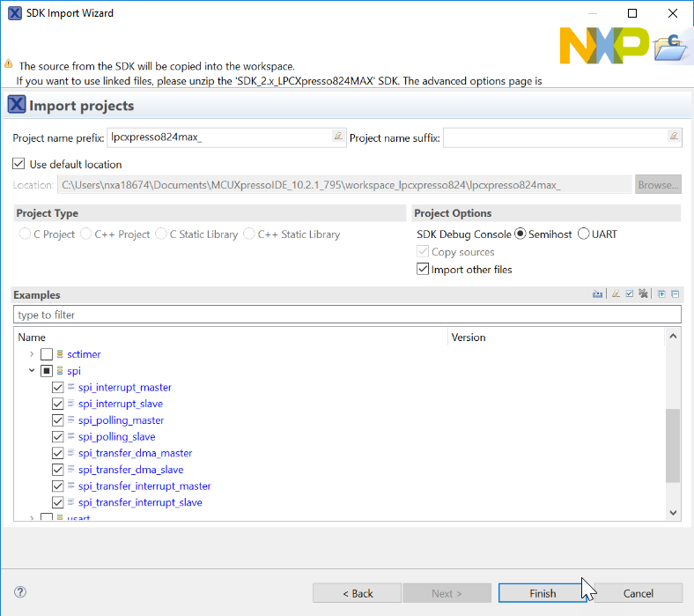Select the spi_transfer_dma_slave label
The image size is (694, 616).
click(130, 469)
